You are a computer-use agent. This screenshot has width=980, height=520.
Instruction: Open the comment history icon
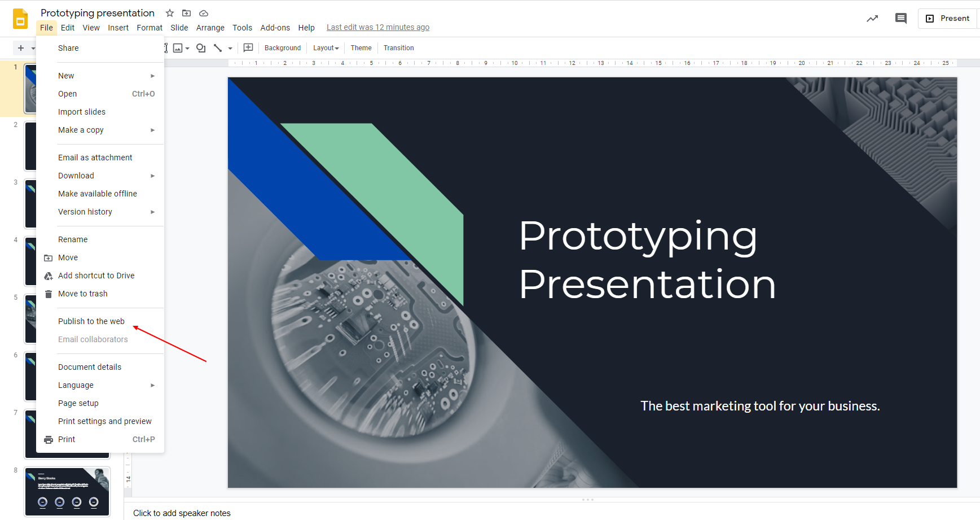(x=901, y=19)
